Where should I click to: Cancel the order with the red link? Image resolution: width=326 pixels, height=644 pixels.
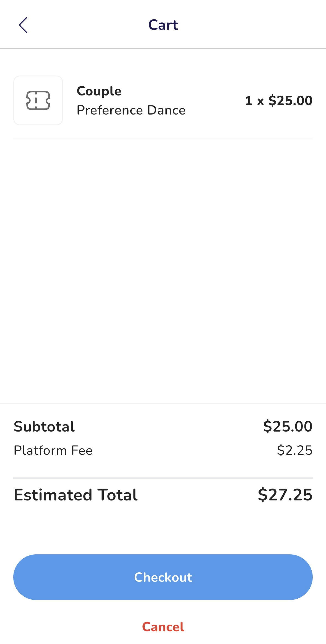[163, 627]
